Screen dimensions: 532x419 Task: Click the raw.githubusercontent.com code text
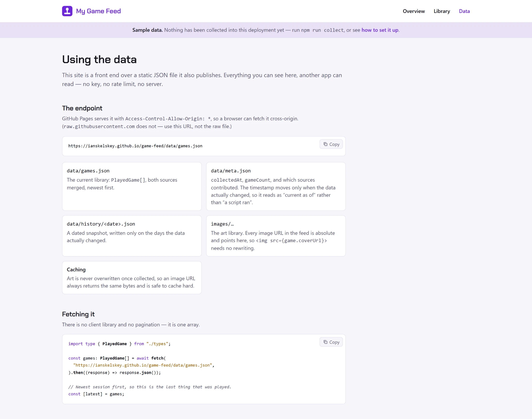99,127
